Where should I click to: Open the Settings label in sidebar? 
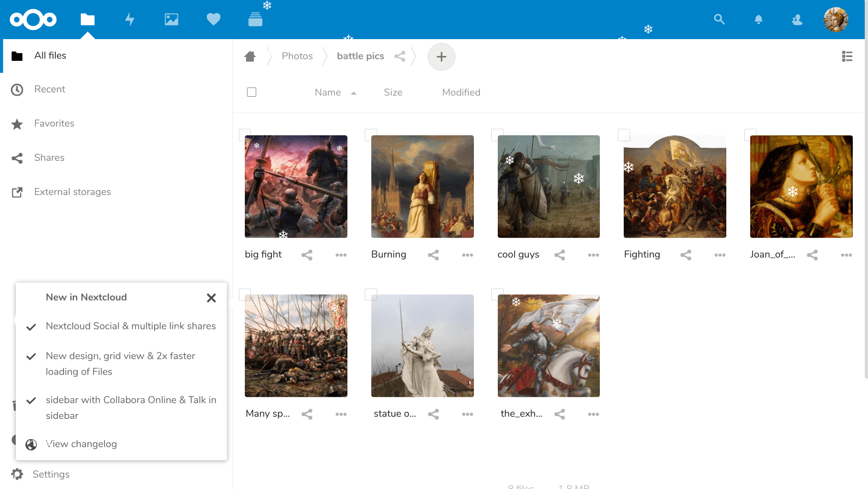coord(51,474)
